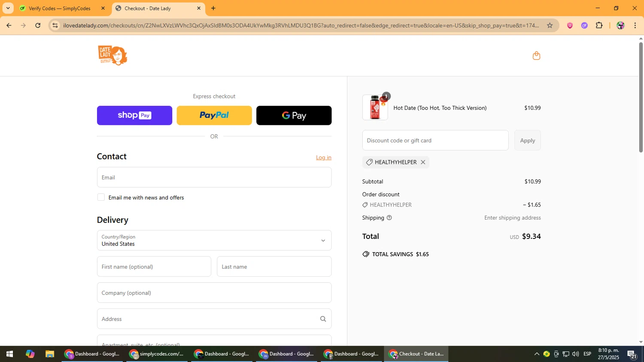644x362 pixels.
Task: Select the Checkout - Date Lady tab
Action: pyautogui.click(x=158, y=8)
